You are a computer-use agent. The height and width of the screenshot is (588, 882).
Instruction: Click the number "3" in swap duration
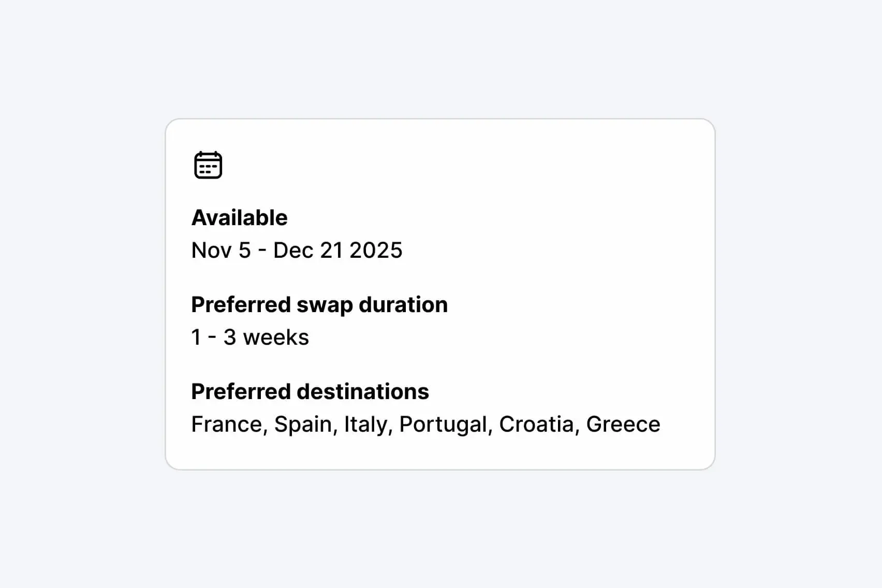(230, 337)
